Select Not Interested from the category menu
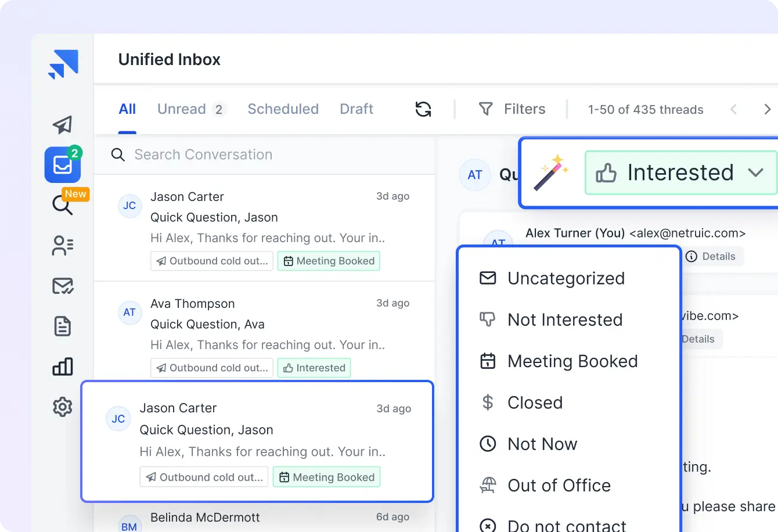 coord(564,319)
